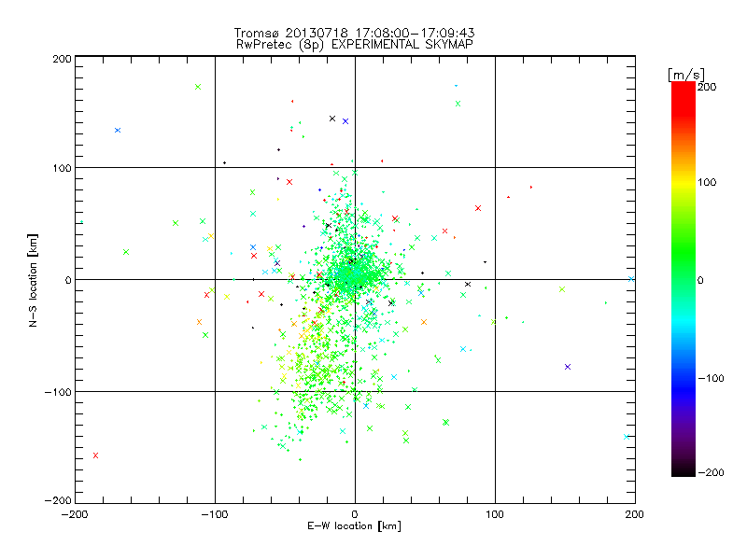Click the plot title 'Tromsø 20130718 17:08:00-17:09:43'
The image size is (747, 560).
[354, 33]
